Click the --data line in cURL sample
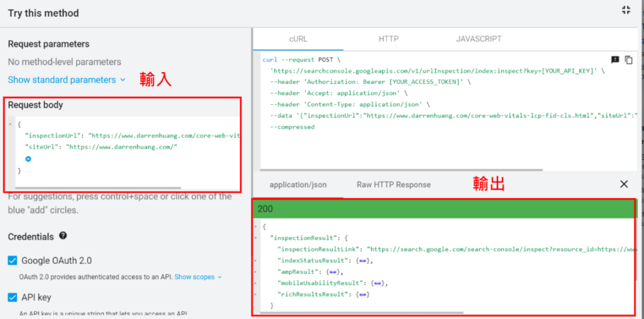Viewport: 644px width, 319px height. click(453, 116)
